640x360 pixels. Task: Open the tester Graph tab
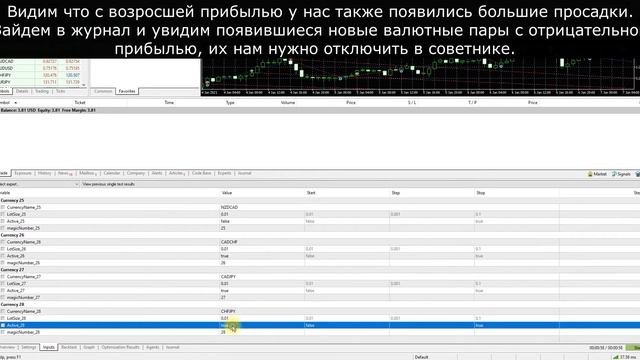click(x=89, y=347)
